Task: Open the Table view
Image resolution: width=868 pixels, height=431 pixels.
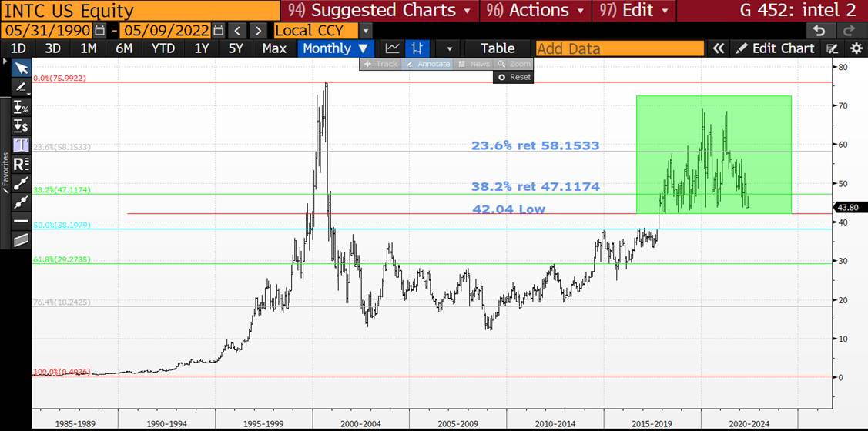Action: tap(498, 48)
